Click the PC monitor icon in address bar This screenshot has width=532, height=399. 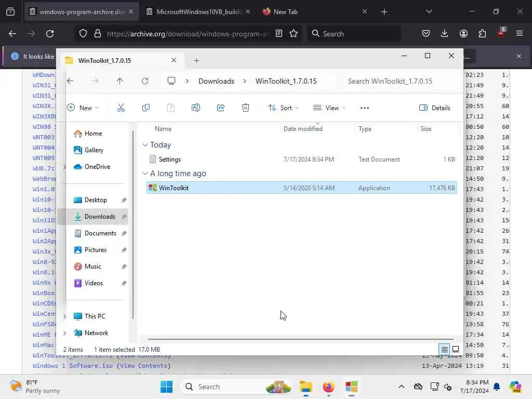[171, 81]
